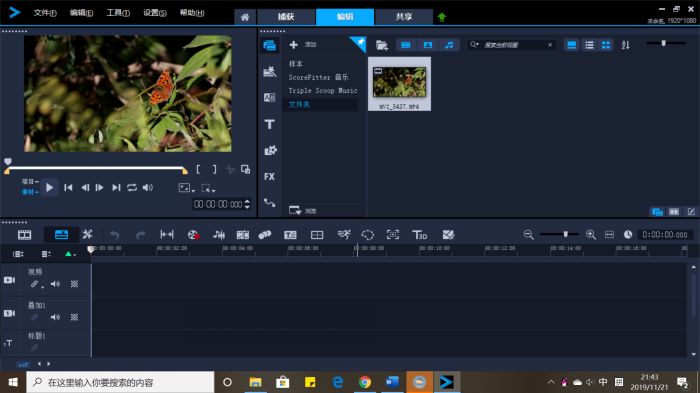Select the ScoreFitter 音乐 folder
Screen dimensions: 700x393
318,77
